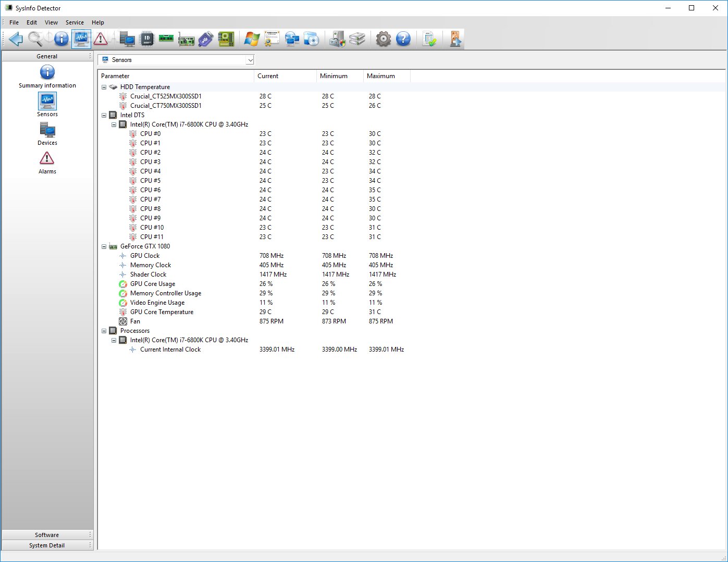Open the stacked disk drives toolbar icon
This screenshot has height=562, width=728.
click(357, 39)
